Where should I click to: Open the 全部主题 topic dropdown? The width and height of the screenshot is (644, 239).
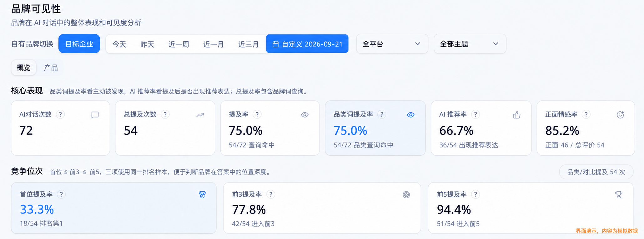pos(470,44)
